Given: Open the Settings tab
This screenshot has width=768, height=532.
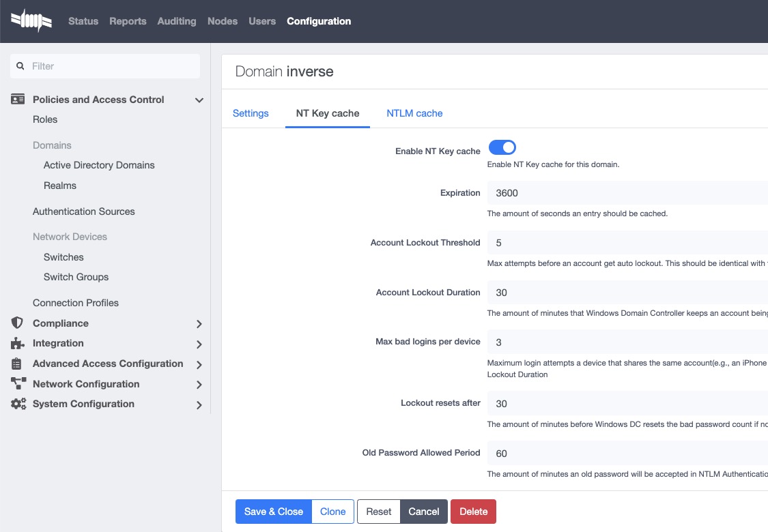Looking at the screenshot, I should point(251,113).
